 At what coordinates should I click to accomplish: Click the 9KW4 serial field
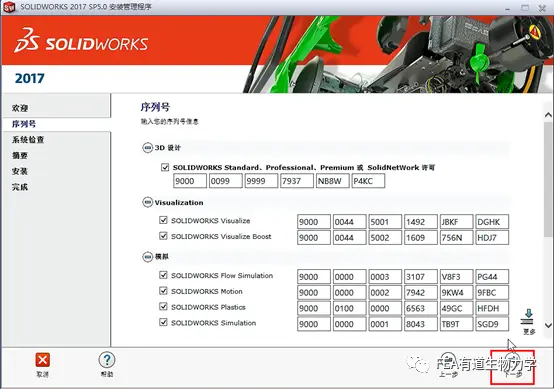[x=456, y=293]
